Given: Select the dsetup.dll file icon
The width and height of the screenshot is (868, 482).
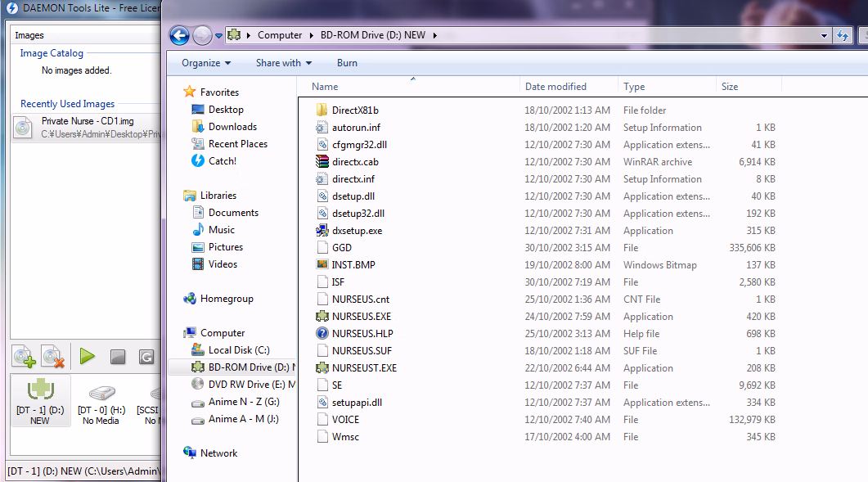Looking at the screenshot, I should [x=322, y=196].
